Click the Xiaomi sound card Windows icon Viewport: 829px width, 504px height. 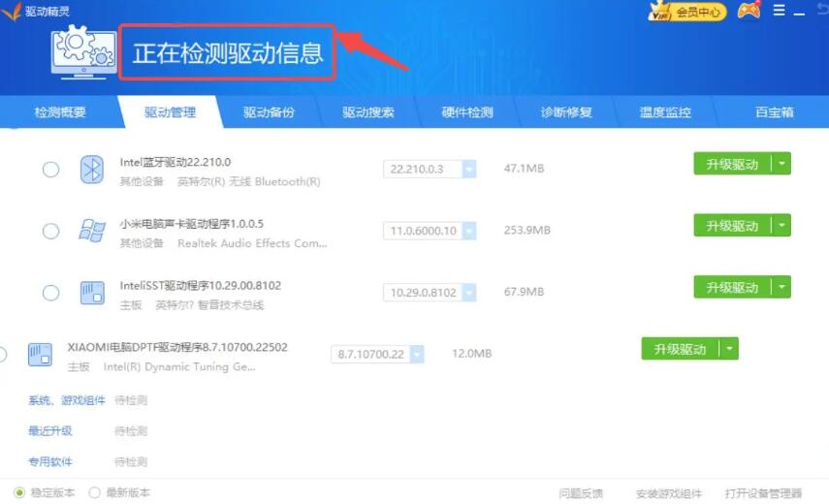pyautogui.click(x=92, y=231)
